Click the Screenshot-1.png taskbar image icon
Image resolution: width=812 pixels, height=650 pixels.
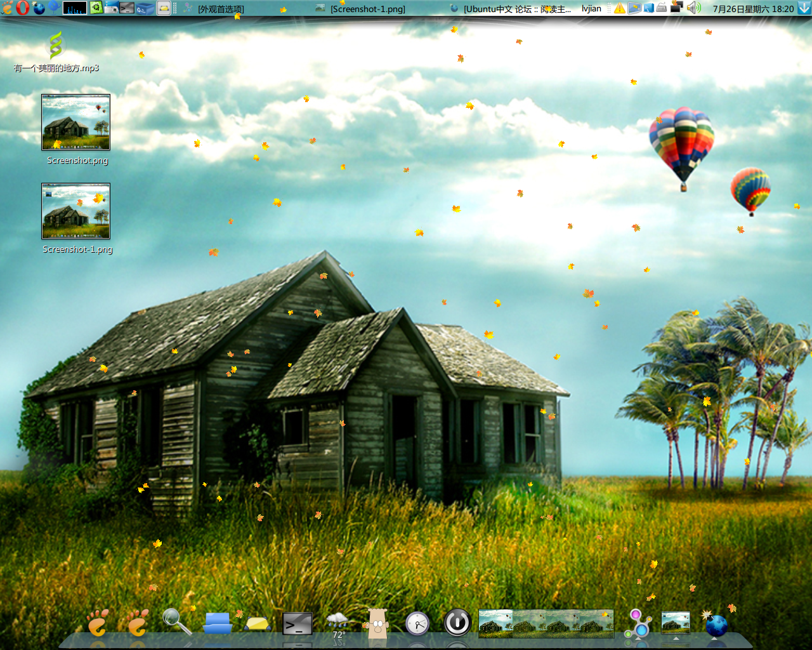[x=320, y=8]
